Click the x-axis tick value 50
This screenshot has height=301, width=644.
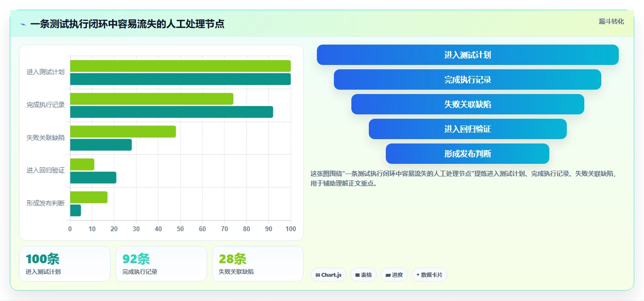[181, 229]
